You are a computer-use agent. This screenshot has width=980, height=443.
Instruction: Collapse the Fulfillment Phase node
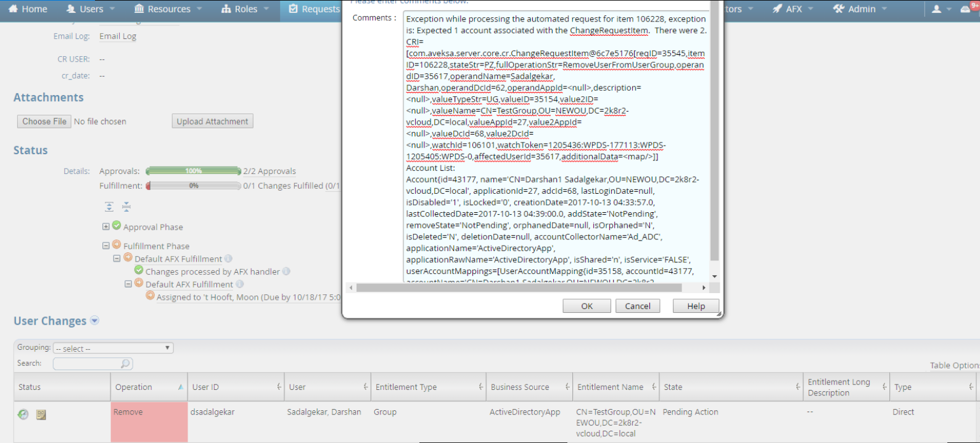[106, 246]
